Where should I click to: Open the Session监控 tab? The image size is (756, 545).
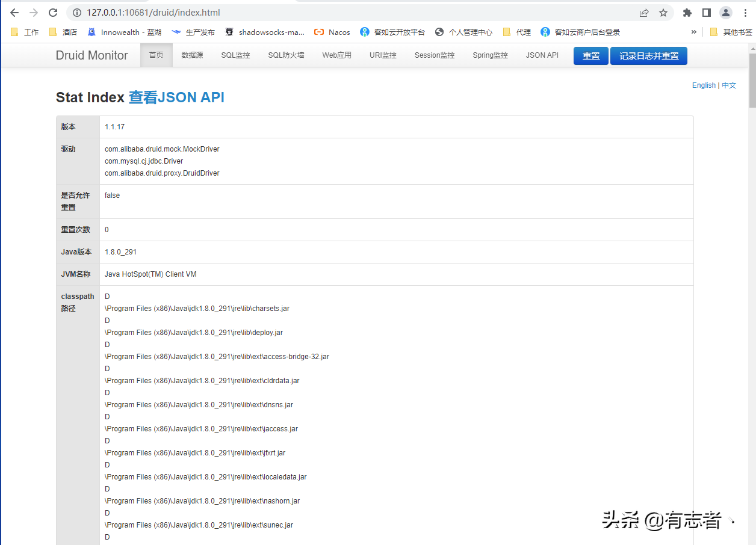coord(434,55)
